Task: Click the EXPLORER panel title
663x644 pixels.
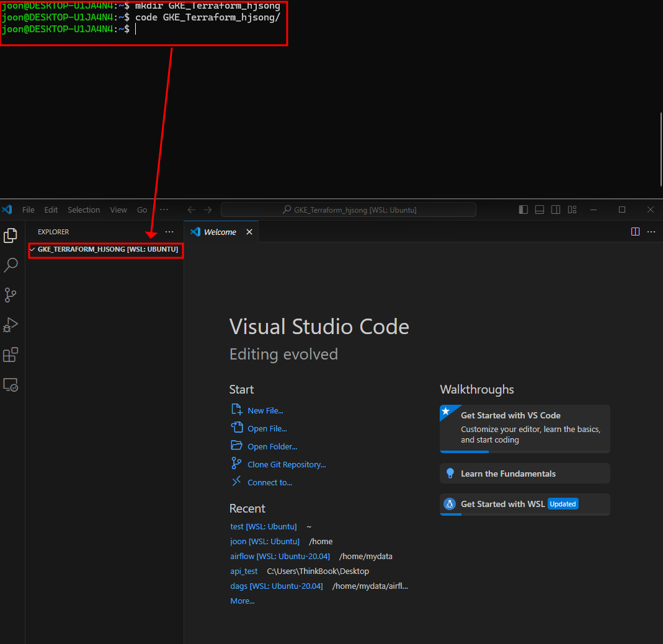Action: [x=53, y=232]
